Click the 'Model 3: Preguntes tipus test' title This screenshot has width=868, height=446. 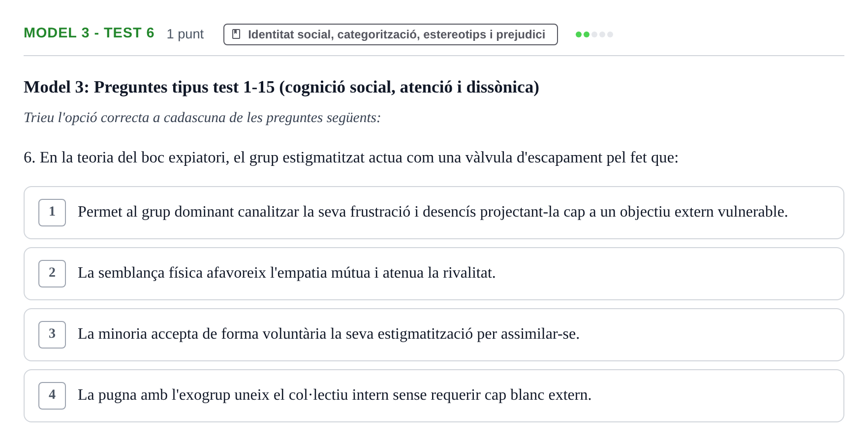click(281, 87)
